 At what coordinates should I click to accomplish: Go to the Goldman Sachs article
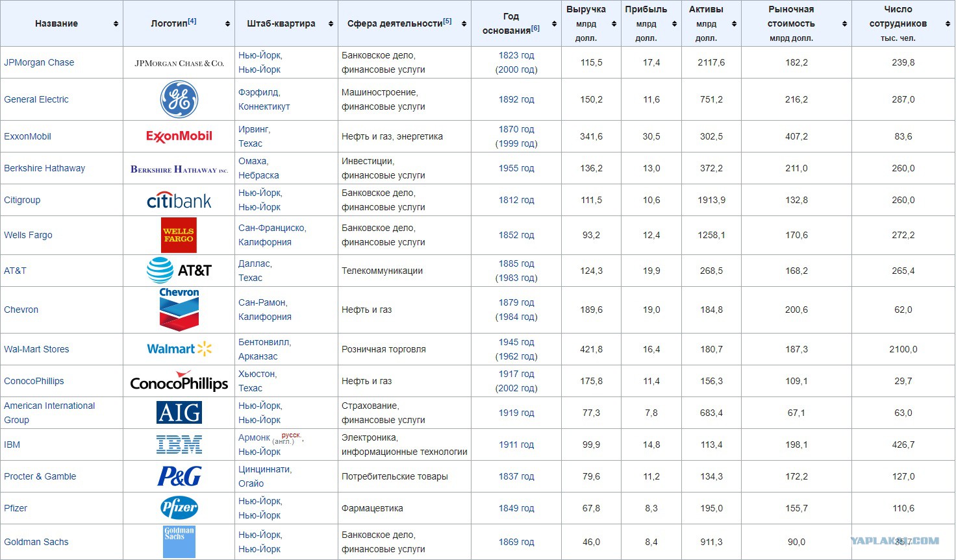tap(36, 542)
